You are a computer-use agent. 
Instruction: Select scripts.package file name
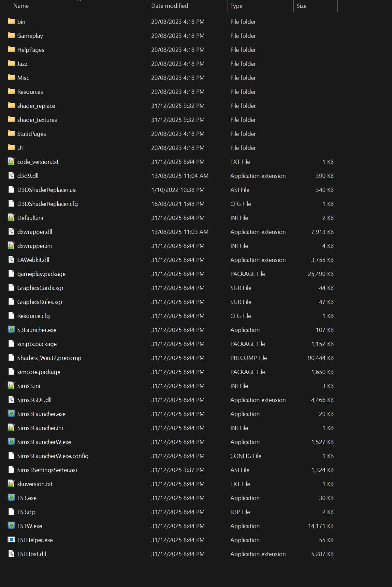click(x=37, y=344)
